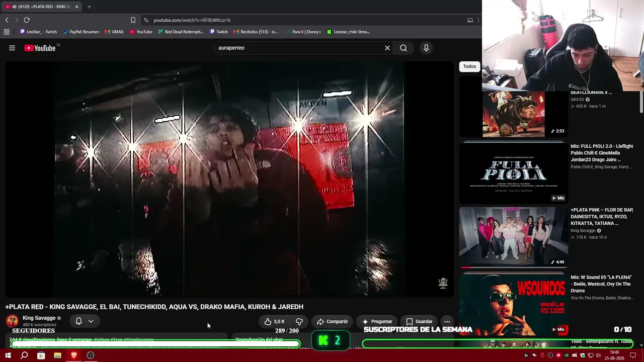This screenshot has height=362, width=644.
Task: Focus the search field containing auraperreo
Action: tap(298, 48)
